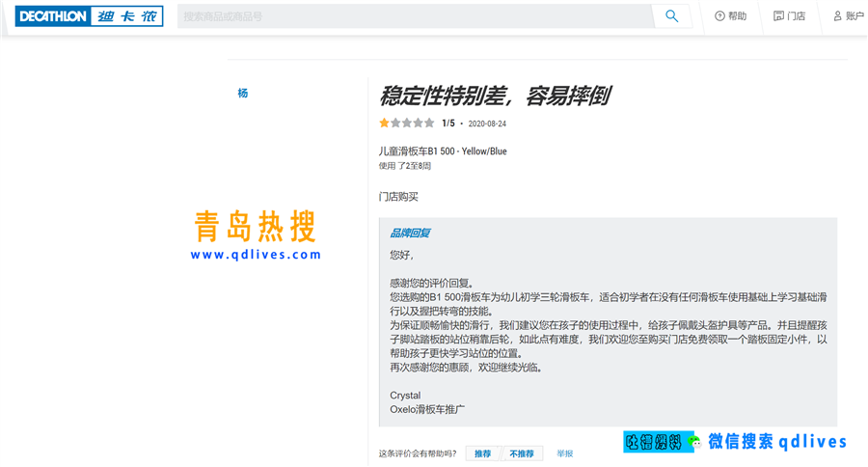Open the 帮助 help link

(x=731, y=16)
